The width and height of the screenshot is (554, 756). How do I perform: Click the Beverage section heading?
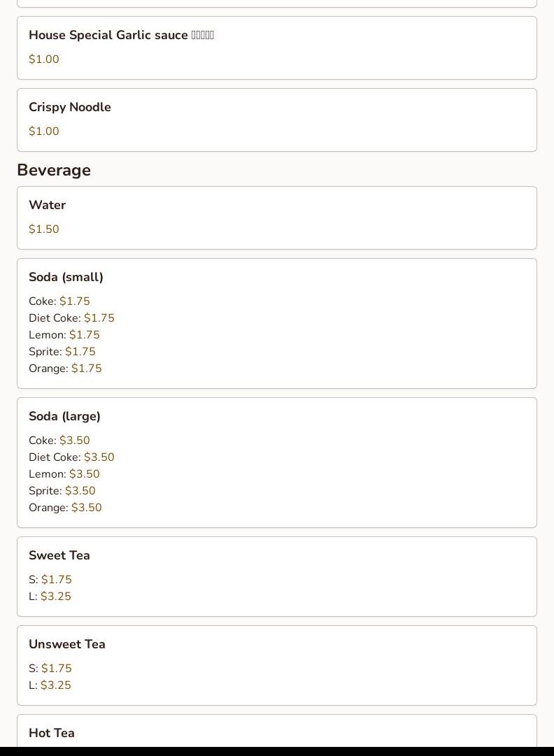click(54, 171)
